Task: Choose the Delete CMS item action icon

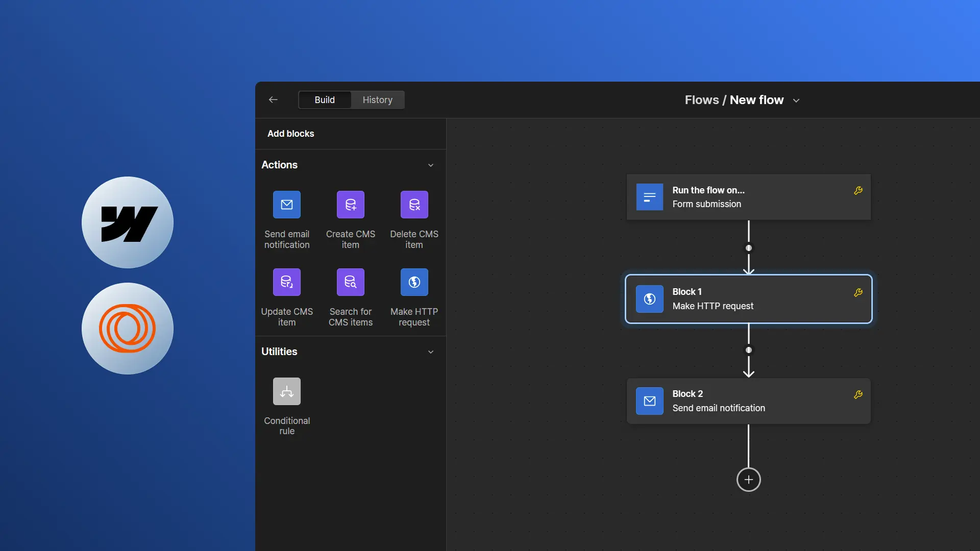Action: pyautogui.click(x=414, y=205)
